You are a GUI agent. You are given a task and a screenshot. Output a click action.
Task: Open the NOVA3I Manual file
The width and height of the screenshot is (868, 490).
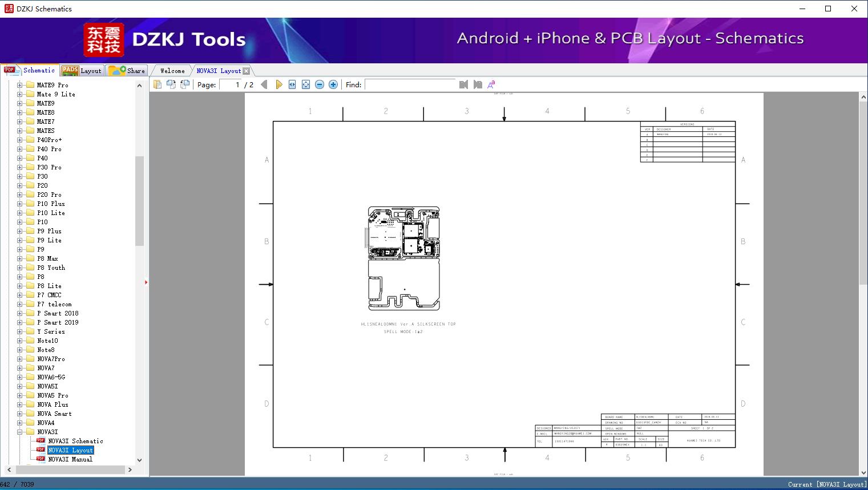pos(70,459)
